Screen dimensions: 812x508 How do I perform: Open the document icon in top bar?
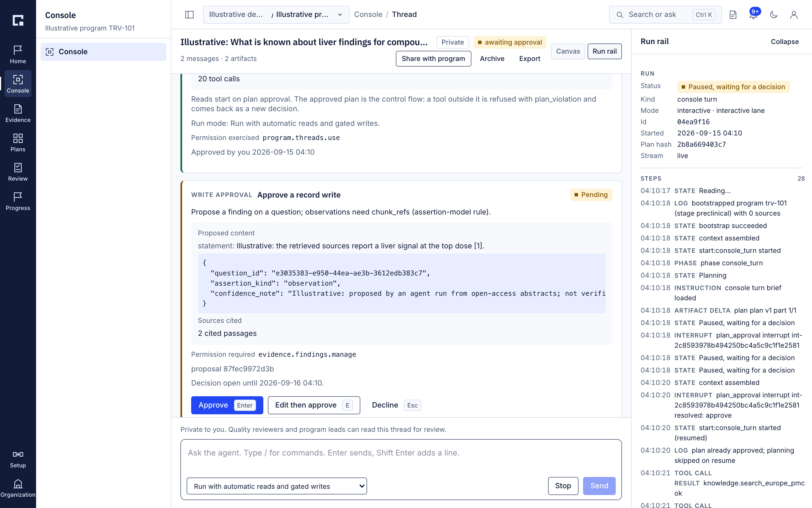click(x=733, y=14)
